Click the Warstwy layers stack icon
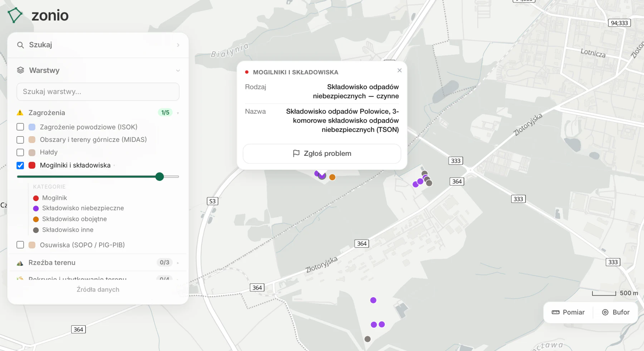This screenshot has height=351, width=644. pyautogui.click(x=20, y=70)
